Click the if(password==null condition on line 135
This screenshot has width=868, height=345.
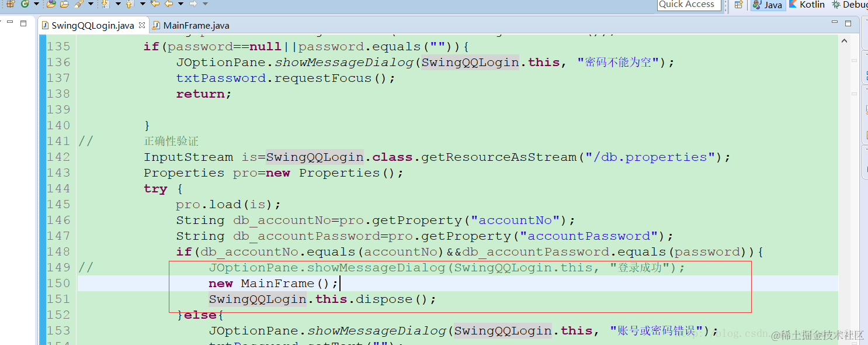(213, 46)
